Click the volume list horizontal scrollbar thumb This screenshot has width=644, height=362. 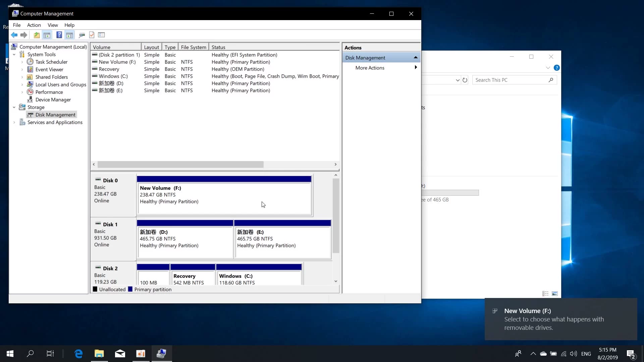click(180, 164)
